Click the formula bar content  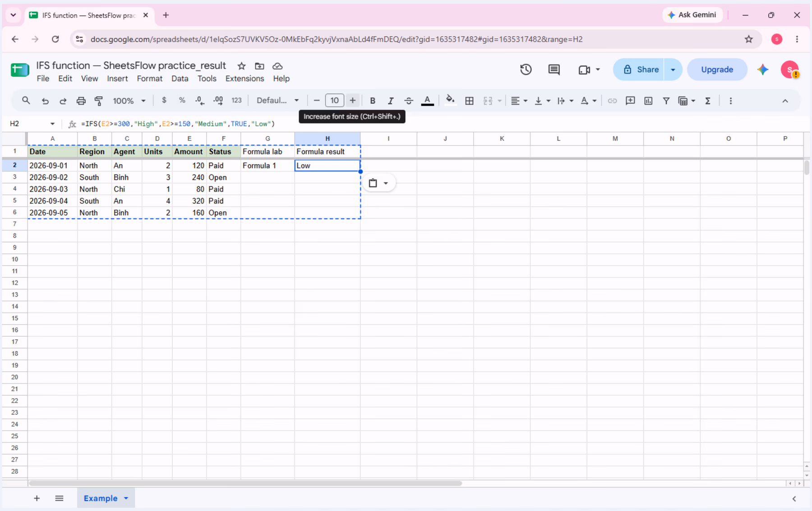tap(178, 124)
